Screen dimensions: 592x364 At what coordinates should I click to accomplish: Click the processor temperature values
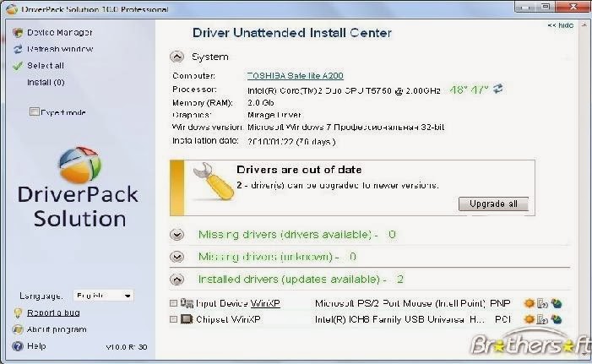pyautogui.click(x=470, y=90)
